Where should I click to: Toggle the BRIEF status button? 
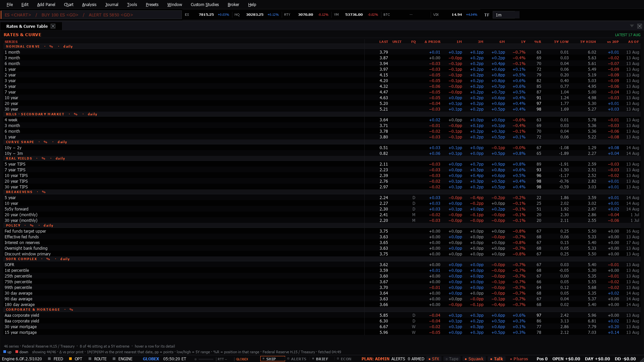pyautogui.click(x=320, y=359)
